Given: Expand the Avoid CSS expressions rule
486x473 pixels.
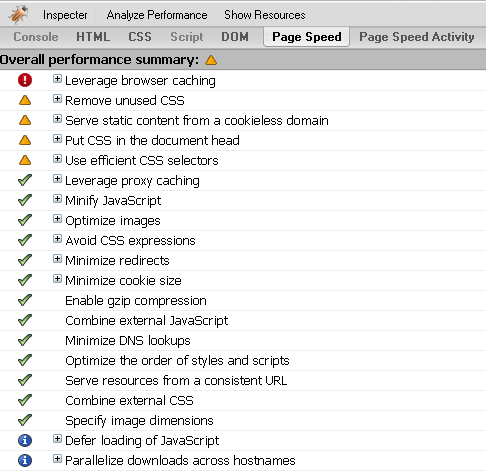Looking at the screenshot, I should pyautogui.click(x=57, y=239).
